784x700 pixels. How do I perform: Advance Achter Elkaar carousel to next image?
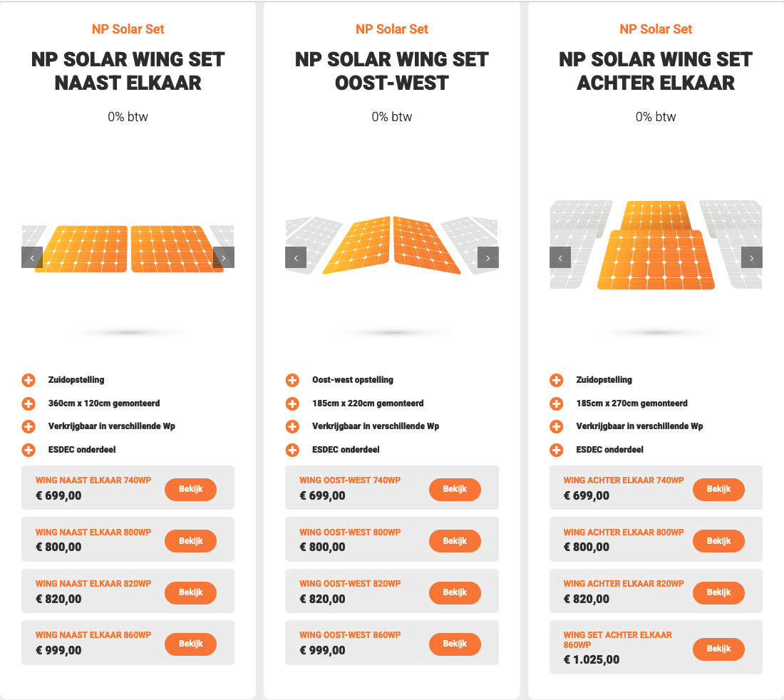tap(752, 257)
